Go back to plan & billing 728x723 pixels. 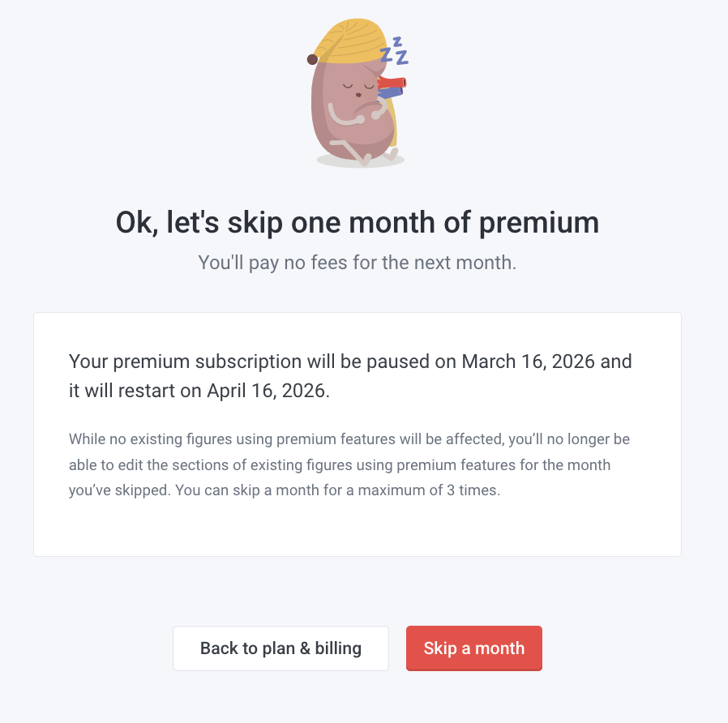(x=280, y=648)
